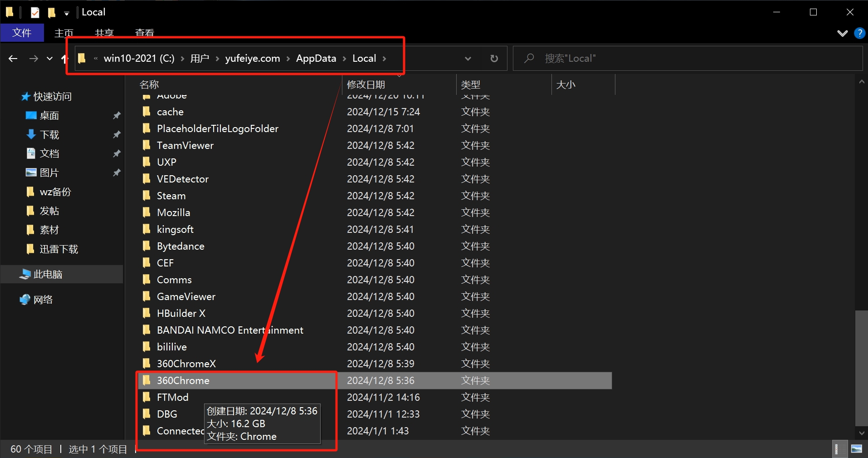Viewport: 868px width, 458px height.
Task: Select the kingsoft folder icon
Action: coord(146,229)
